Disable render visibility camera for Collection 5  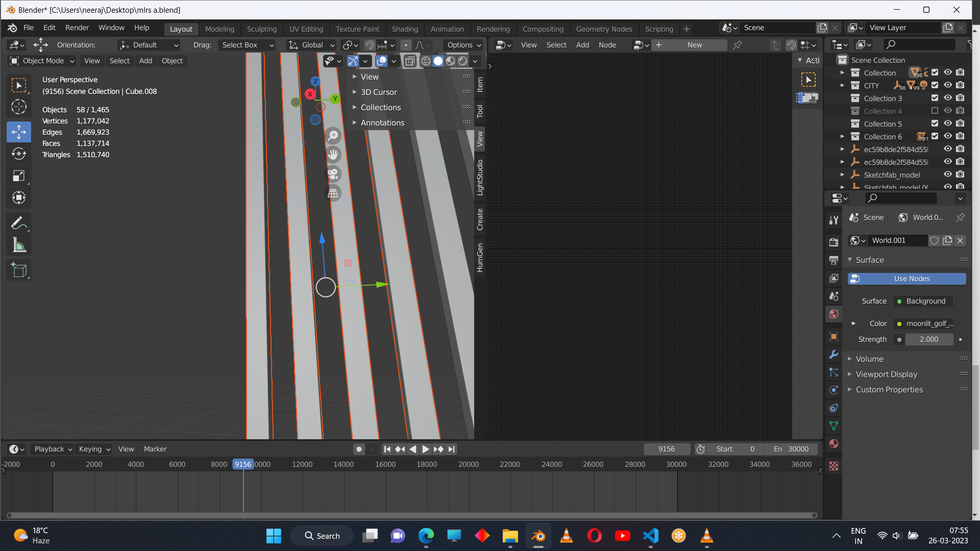(960, 123)
